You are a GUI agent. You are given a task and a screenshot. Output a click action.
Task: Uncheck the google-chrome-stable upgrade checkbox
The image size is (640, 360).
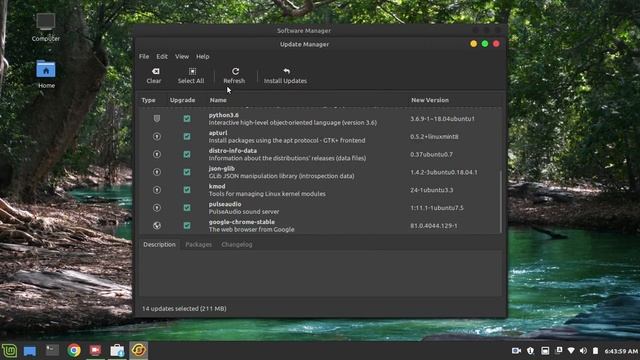pos(187,225)
